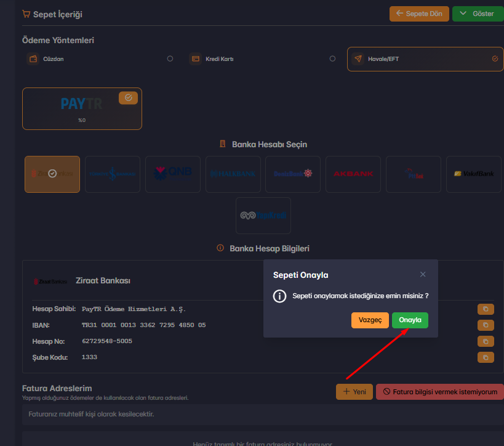The width and height of the screenshot is (504, 446).
Task: Select Ziraat Bankası bank account
Action: tap(52, 174)
